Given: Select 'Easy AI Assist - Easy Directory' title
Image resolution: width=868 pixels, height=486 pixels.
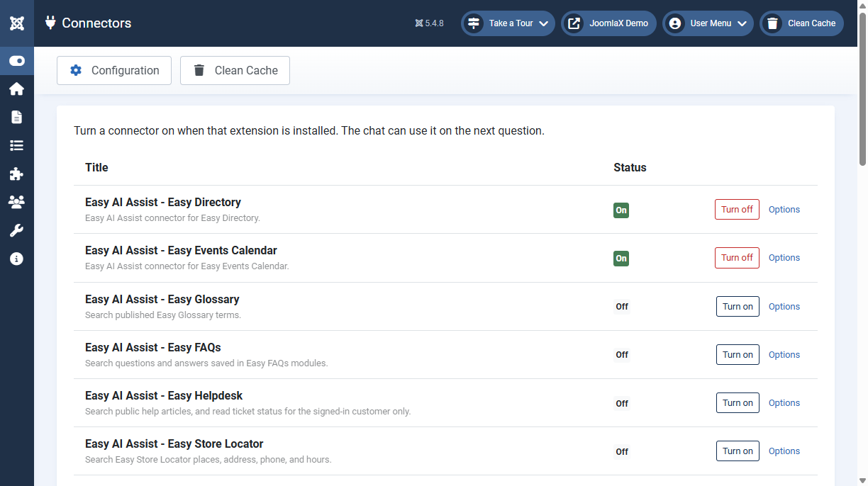Looking at the screenshot, I should pyautogui.click(x=163, y=203).
